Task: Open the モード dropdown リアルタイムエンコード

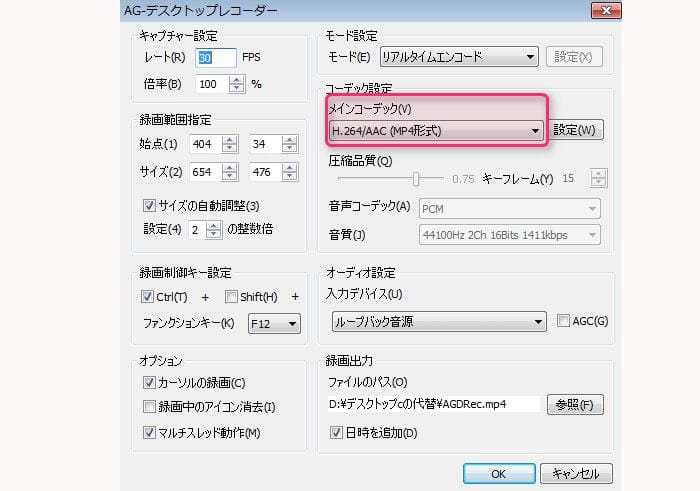Action: (459, 57)
